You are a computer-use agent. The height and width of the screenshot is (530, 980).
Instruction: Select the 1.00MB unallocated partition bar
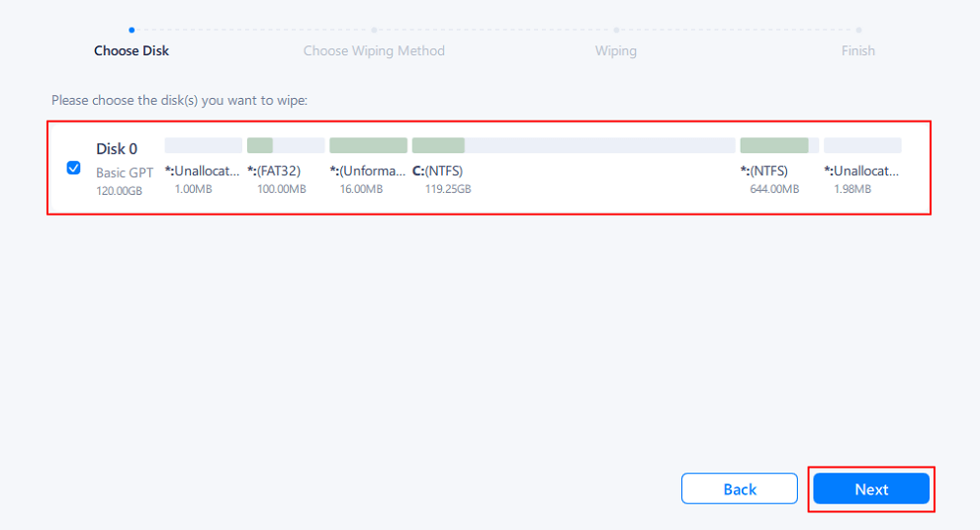pyautogui.click(x=203, y=145)
